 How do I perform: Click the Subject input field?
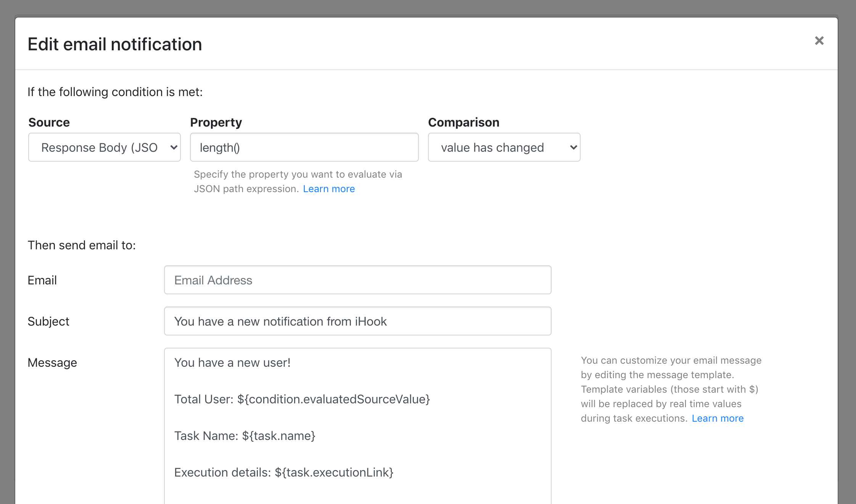[x=357, y=321]
